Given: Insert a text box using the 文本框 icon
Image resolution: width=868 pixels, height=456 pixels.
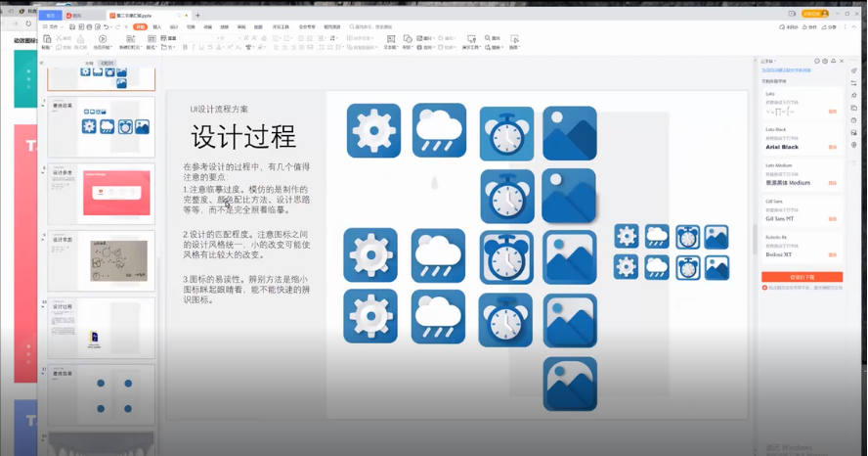Looking at the screenshot, I should pos(390,39).
